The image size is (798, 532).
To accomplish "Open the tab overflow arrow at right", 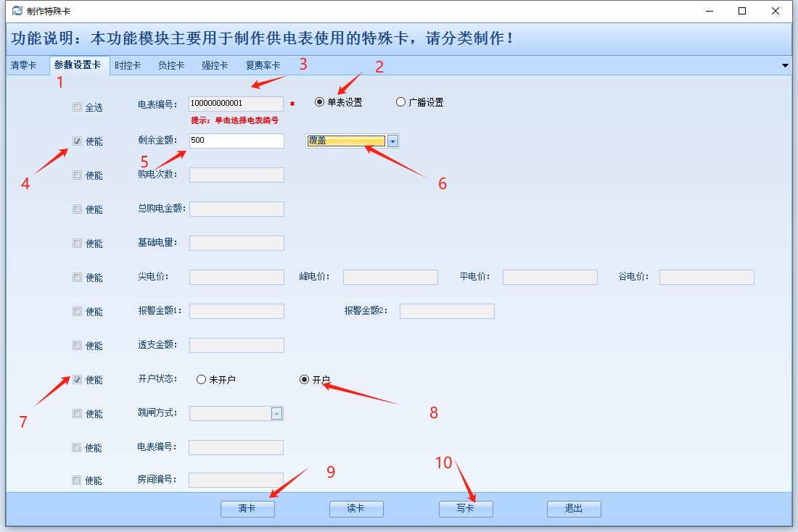I will click(x=785, y=65).
